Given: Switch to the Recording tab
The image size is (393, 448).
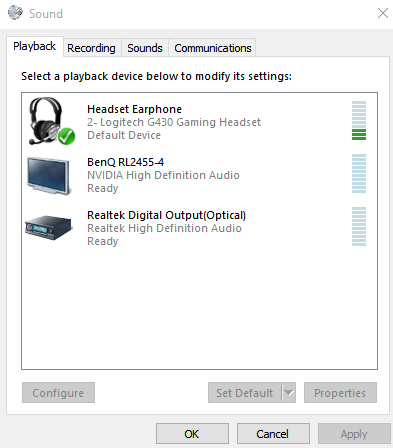Looking at the screenshot, I should pyautogui.click(x=91, y=48).
